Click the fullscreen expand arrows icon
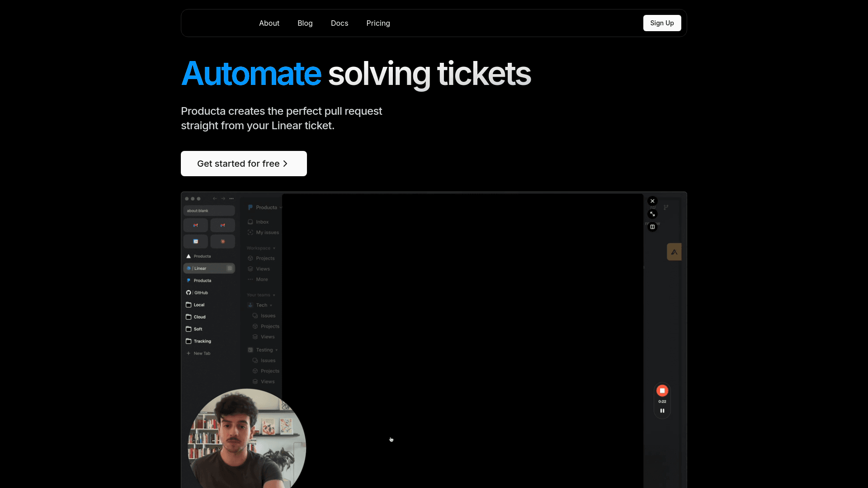Screen dimensions: 868x488 [x=652, y=214]
